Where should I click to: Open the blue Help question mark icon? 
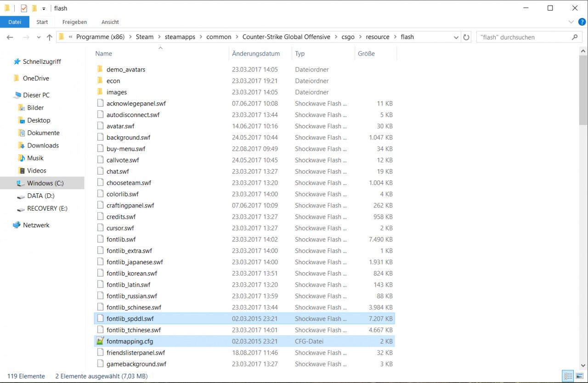click(x=582, y=22)
